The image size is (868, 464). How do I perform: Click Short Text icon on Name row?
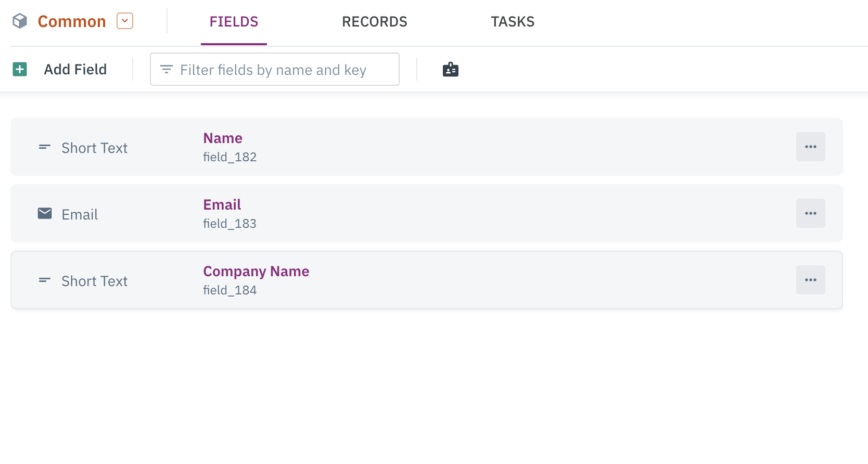[45, 147]
